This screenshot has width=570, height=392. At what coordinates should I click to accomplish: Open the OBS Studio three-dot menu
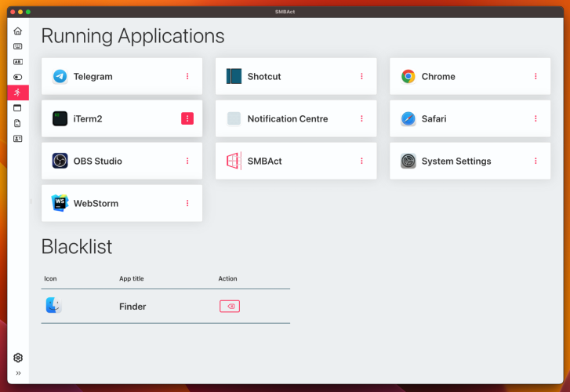[187, 161]
